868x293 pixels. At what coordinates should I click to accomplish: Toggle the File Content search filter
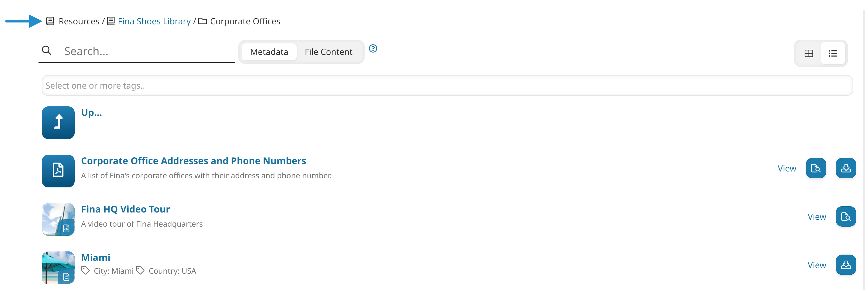pyautogui.click(x=329, y=51)
